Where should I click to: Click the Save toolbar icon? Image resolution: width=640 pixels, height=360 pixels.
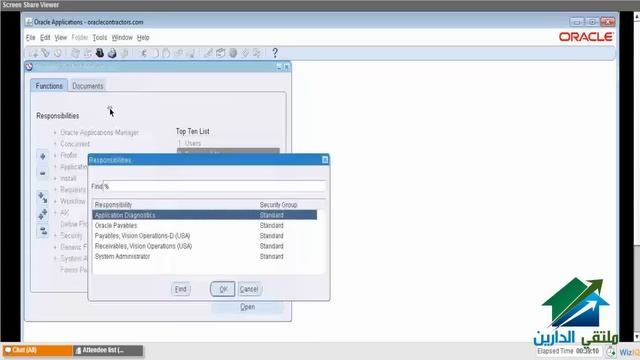click(x=76, y=53)
